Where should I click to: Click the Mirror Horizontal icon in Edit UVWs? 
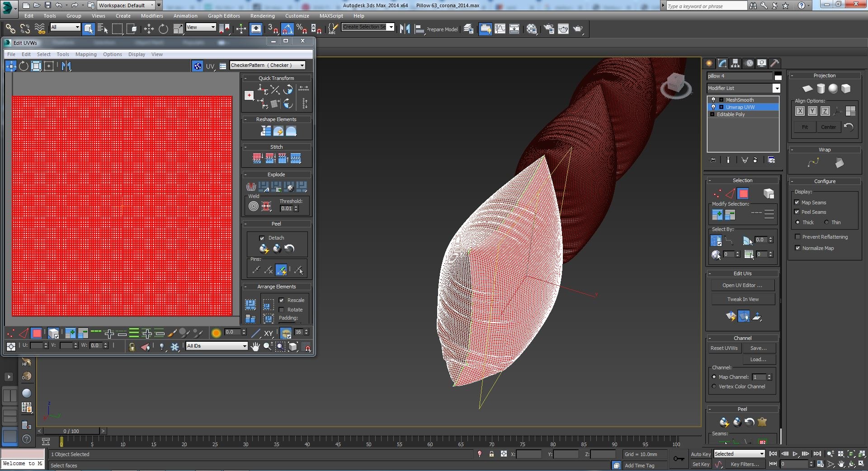[66, 66]
